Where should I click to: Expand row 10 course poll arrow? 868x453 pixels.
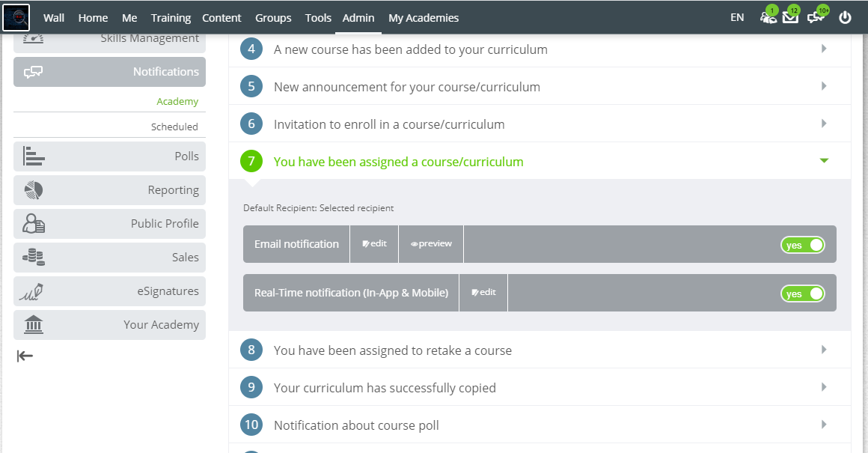pos(824,425)
